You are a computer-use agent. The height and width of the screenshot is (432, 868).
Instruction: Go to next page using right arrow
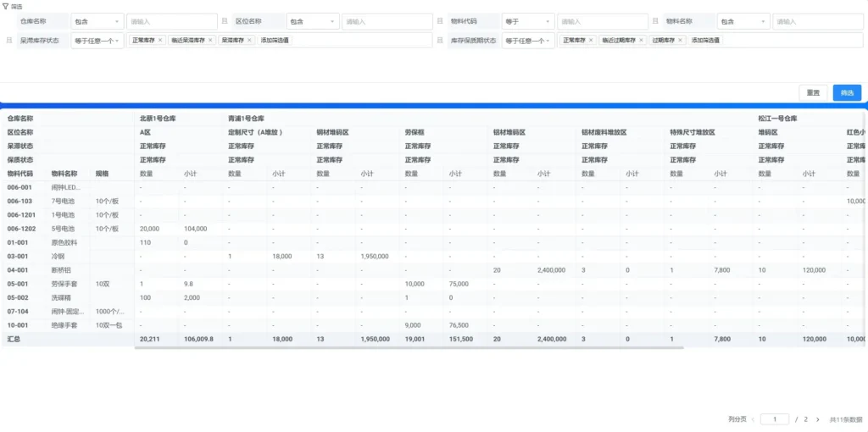click(817, 419)
